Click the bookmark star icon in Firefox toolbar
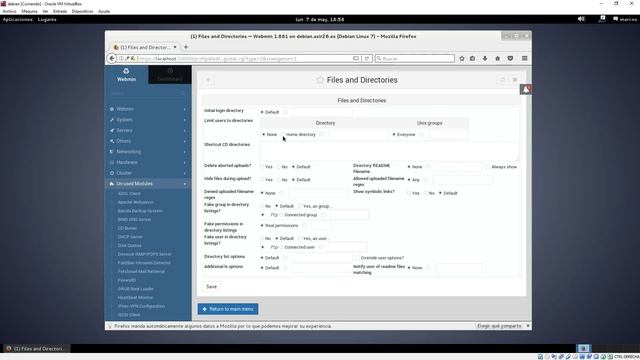This screenshot has height=360, width=640. (462, 58)
